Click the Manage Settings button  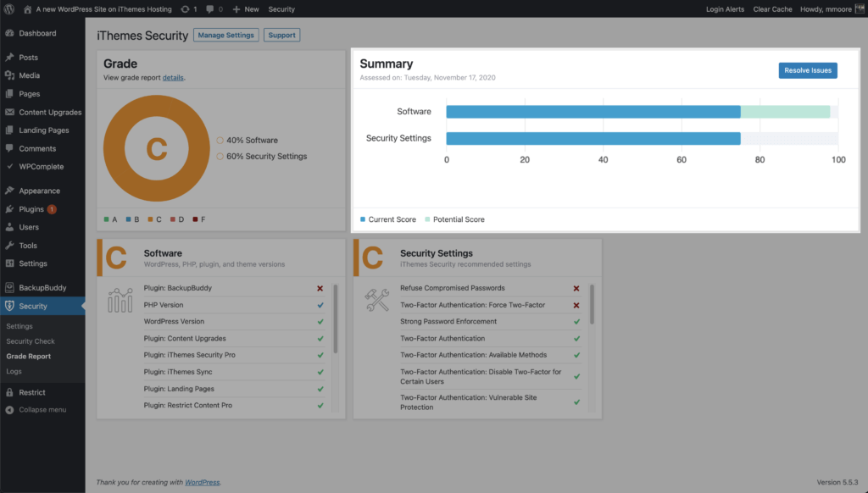click(x=225, y=35)
